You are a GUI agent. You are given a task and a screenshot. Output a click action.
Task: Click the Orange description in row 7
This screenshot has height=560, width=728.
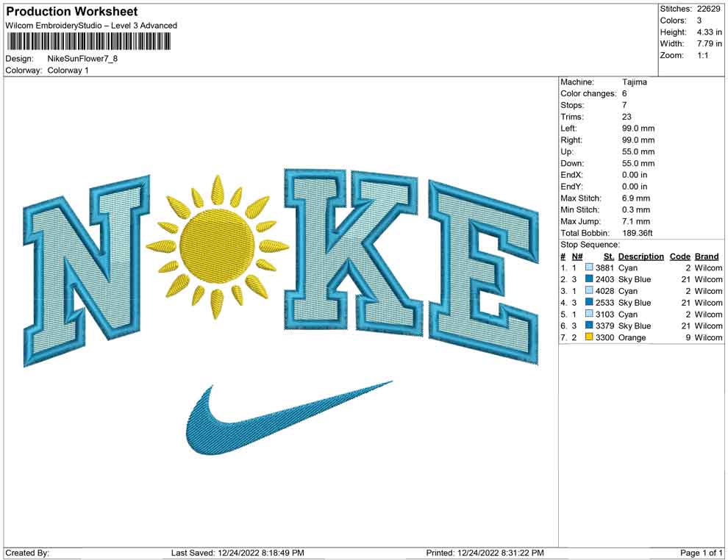tap(632, 337)
